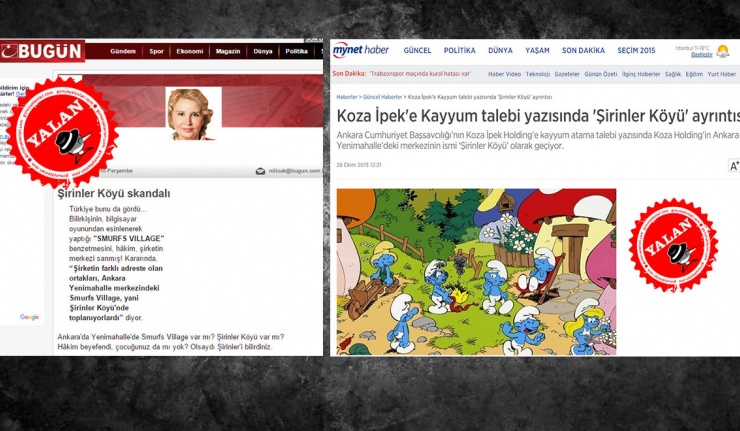Click the Güncel Haberler breadcrumb link
The height and width of the screenshot is (431, 740).
click(383, 97)
